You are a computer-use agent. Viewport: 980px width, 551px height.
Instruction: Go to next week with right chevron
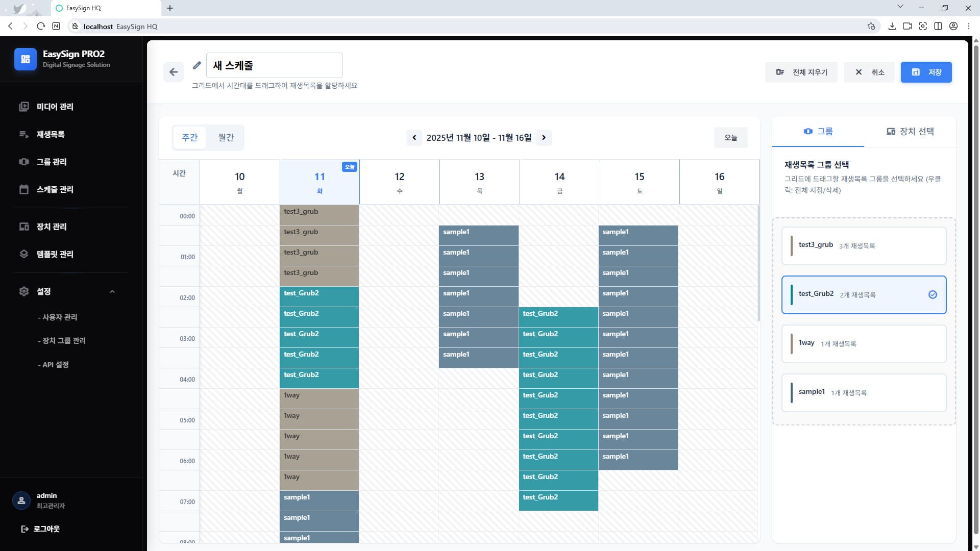coord(544,138)
